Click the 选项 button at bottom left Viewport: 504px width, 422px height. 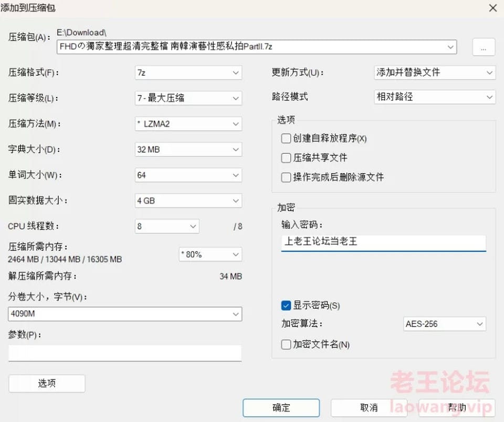pyautogui.click(x=47, y=383)
